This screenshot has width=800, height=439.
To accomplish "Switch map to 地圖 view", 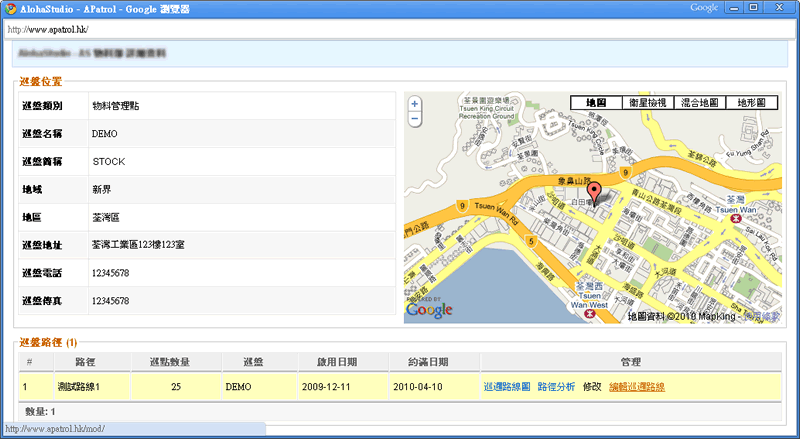I will point(596,103).
